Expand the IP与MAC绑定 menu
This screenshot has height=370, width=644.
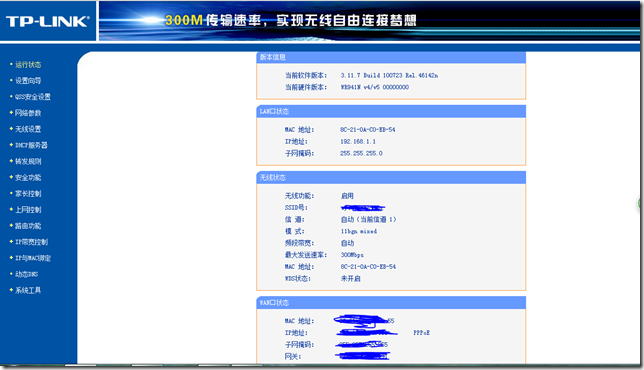click(33, 258)
